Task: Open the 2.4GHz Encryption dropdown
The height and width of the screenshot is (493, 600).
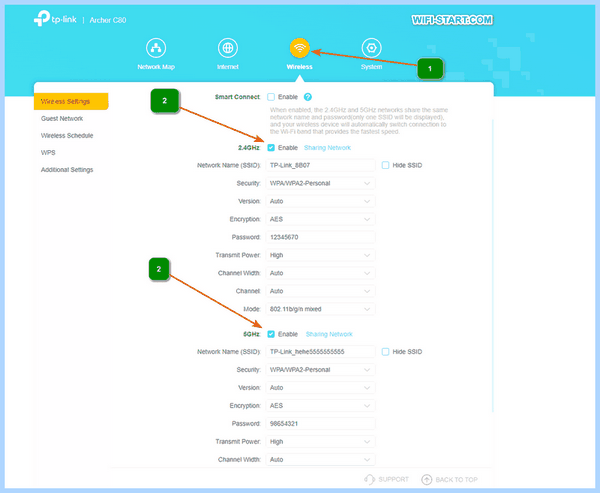Action: (320, 219)
